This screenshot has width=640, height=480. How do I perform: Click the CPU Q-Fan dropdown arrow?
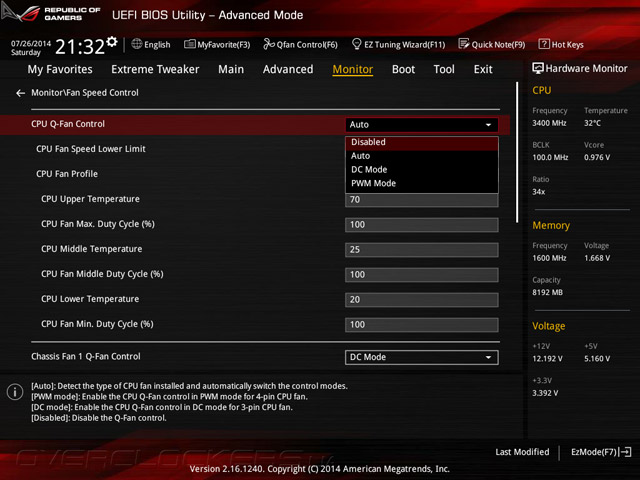488,125
